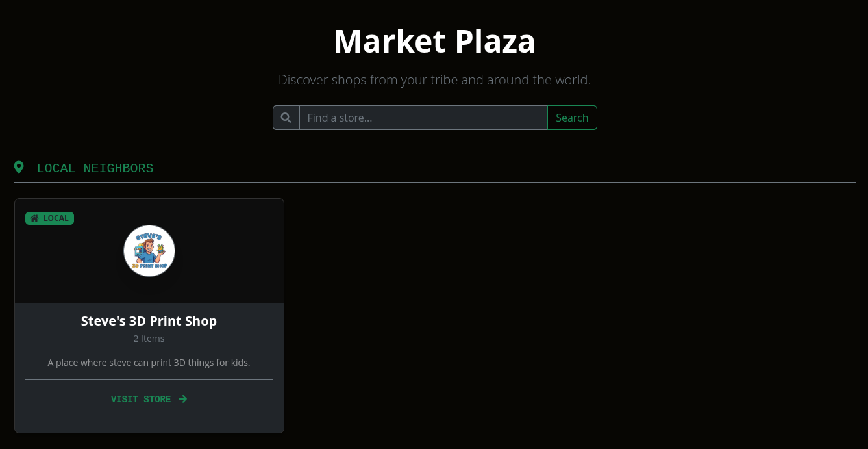Click Steve's 3D Print Shop circular logo

coord(149,251)
